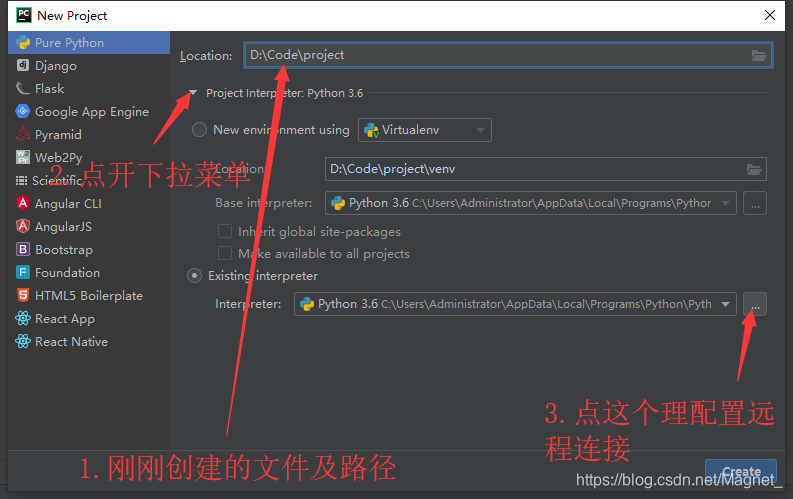Screen dimensions: 793x499
Task: Pick Flask in the project list
Action: [x=89, y=88]
